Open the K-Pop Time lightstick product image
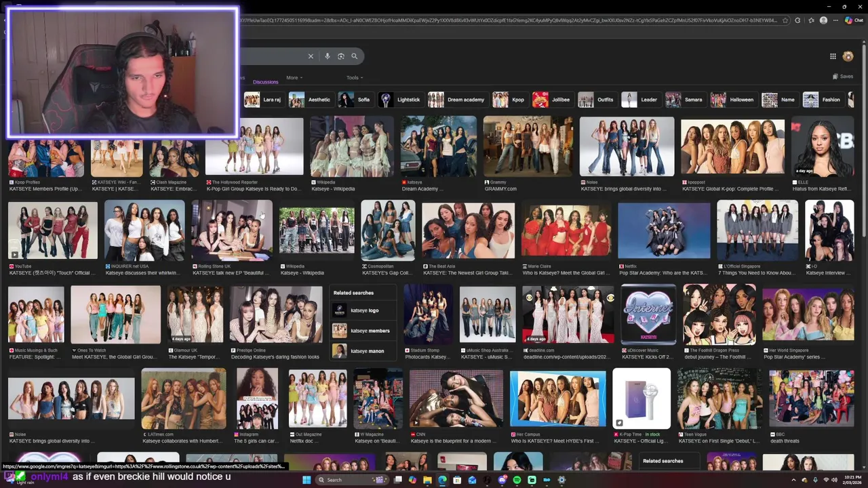Viewport: 868px width, 488px height. 642,399
